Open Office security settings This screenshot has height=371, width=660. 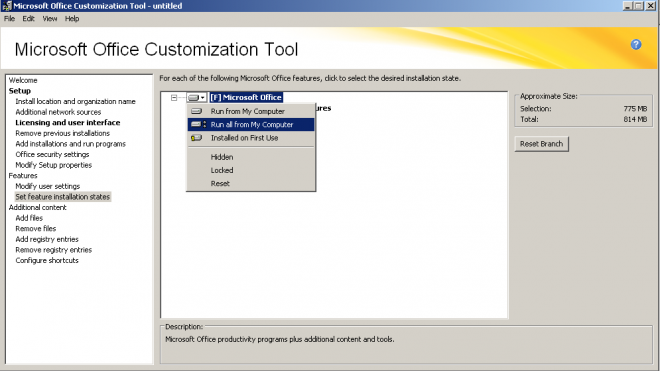[52, 155]
